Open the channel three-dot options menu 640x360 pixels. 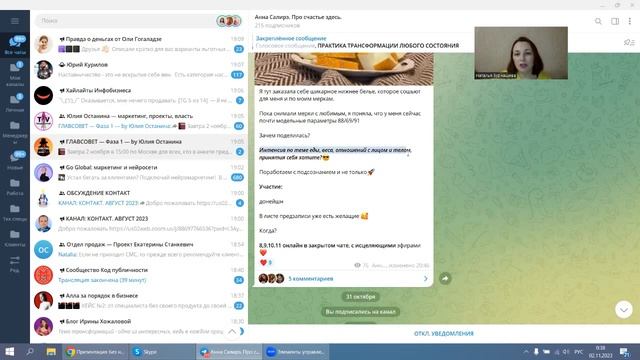click(x=630, y=21)
